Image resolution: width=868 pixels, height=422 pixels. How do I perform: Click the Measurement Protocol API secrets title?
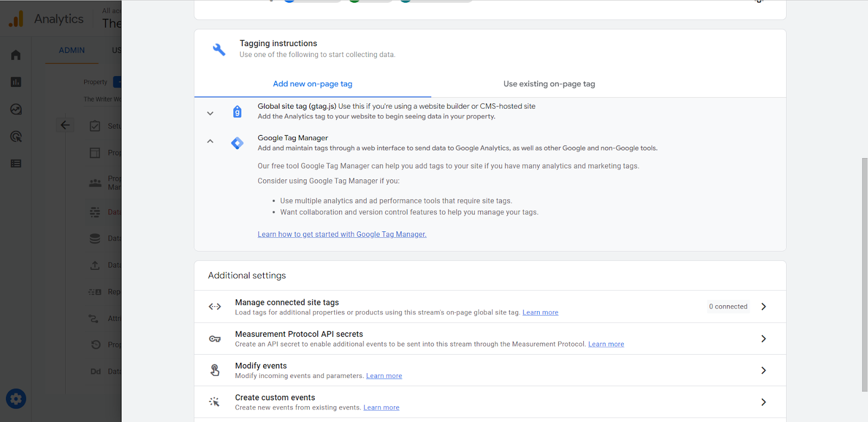(299, 334)
